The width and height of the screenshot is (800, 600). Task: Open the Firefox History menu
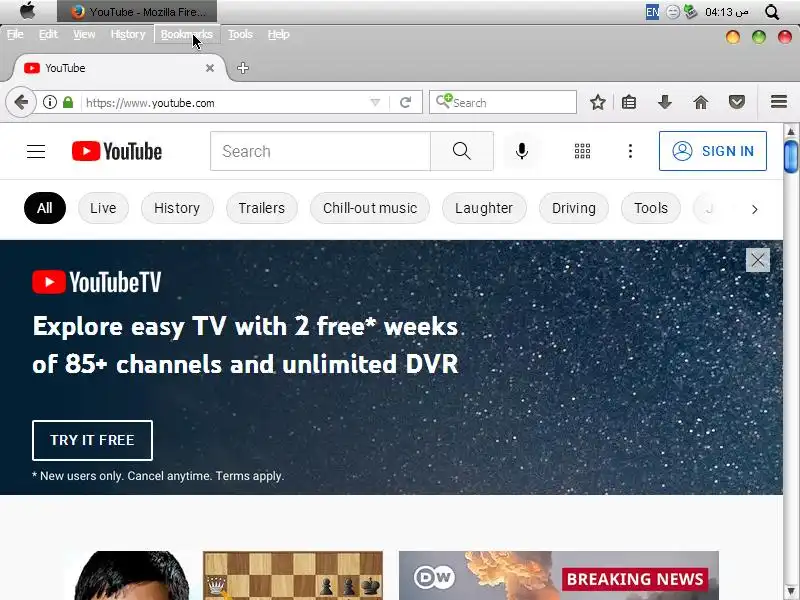128,34
